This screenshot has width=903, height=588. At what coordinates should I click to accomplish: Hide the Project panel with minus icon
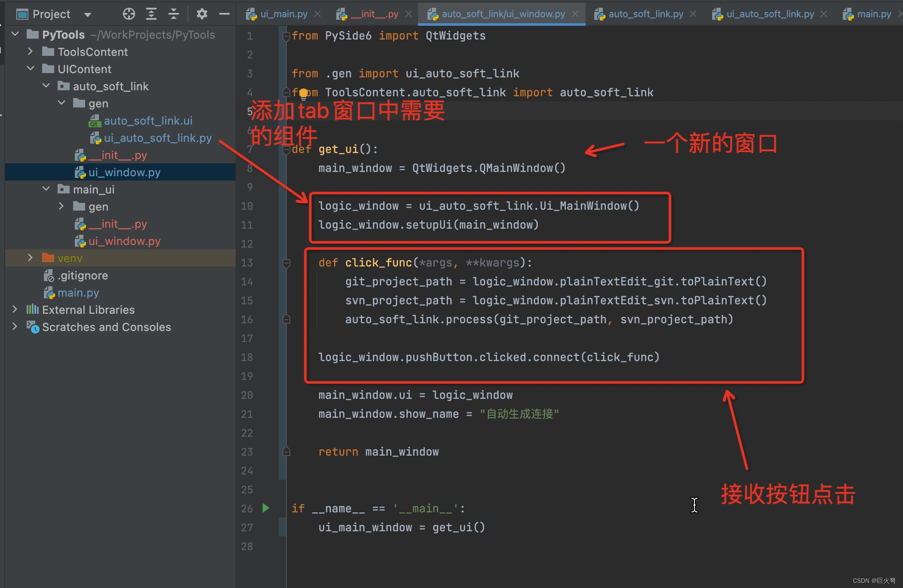224,14
